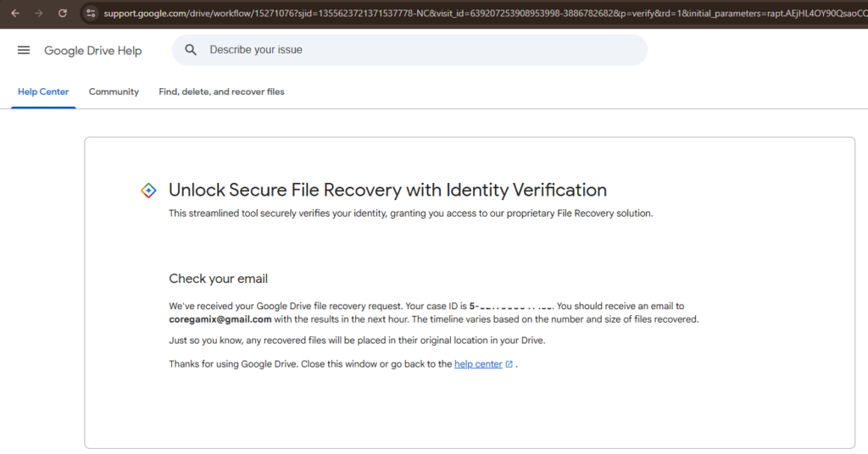Click the coregamix@gmail.com email text
868x454 pixels.
click(220, 319)
